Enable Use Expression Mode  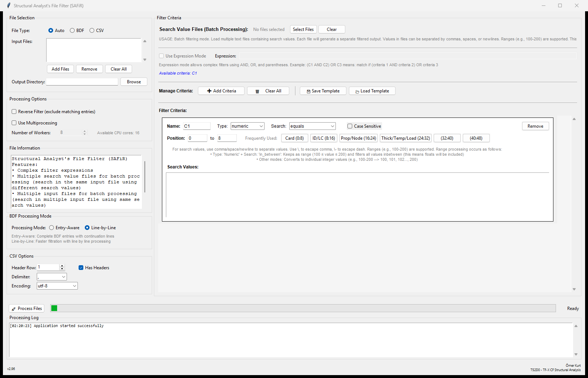(x=161, y=56)
